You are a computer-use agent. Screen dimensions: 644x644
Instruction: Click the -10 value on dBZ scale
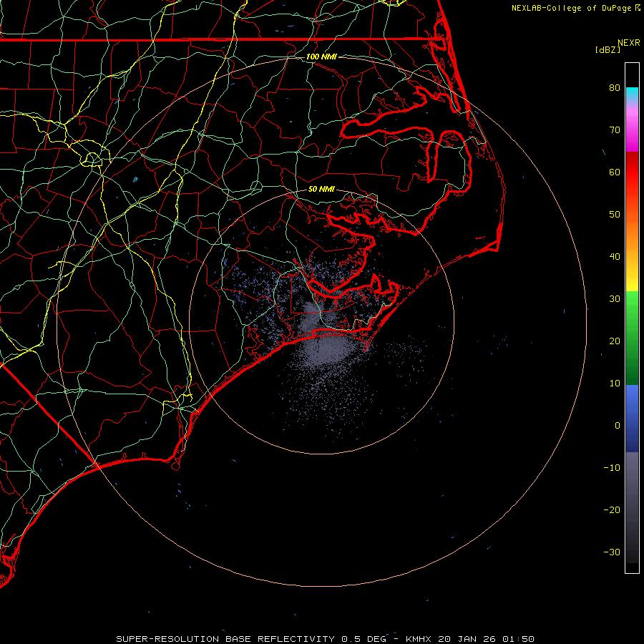click(612, 467)
